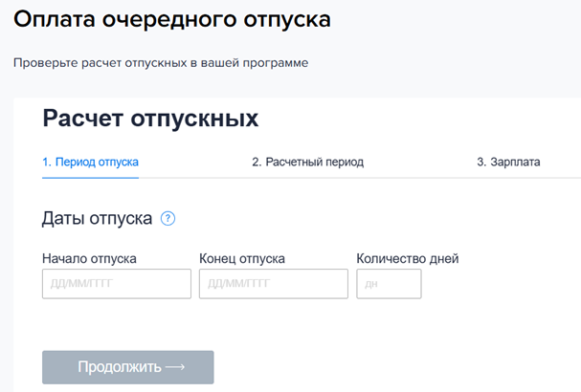Click the arrow on the Продолжить button
Viewport: 581px width, 392px height.
pyautogui.click(x=174, y=367)
